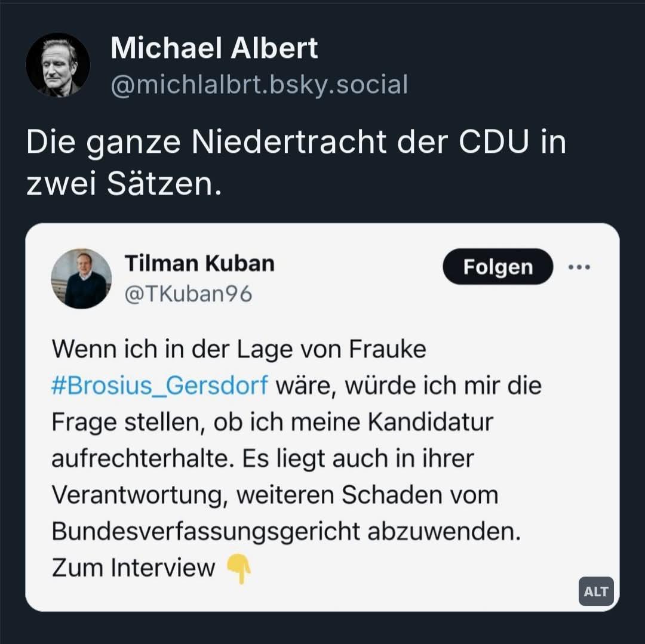Click the pointing-down hand emoji
The width and height of the screenshot is (645, 644).
239,569
